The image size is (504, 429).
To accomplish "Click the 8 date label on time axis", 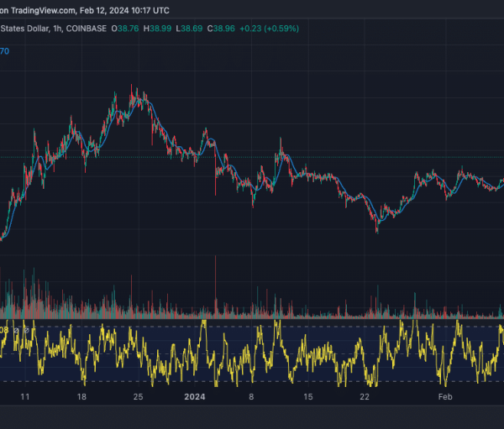I will [x=251, y=397].
